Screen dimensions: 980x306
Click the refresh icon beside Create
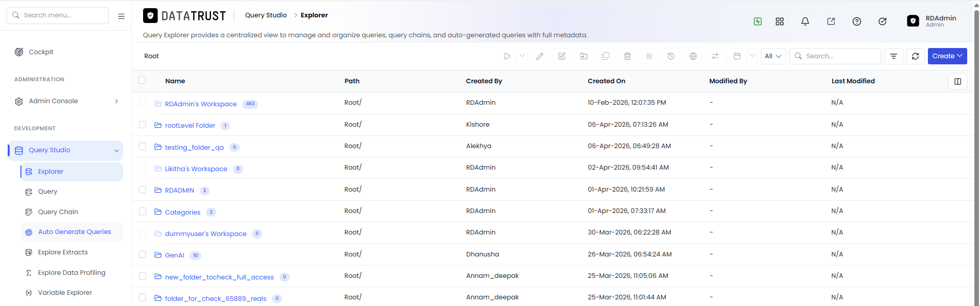pyautogui.click(x=915, y=56)
